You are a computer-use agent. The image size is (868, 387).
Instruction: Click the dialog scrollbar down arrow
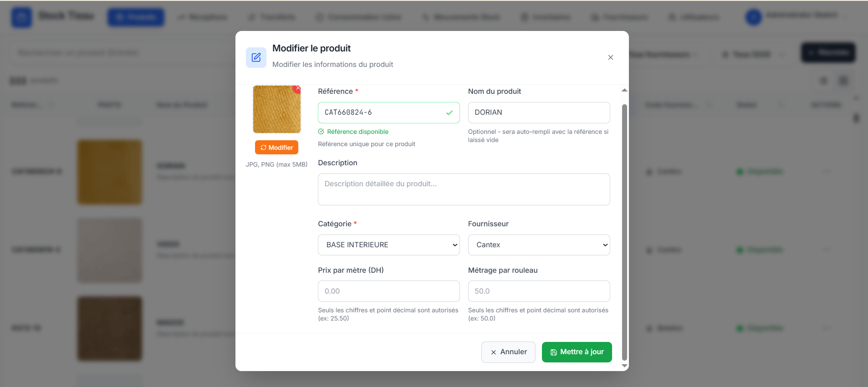(x=624, y=366)
